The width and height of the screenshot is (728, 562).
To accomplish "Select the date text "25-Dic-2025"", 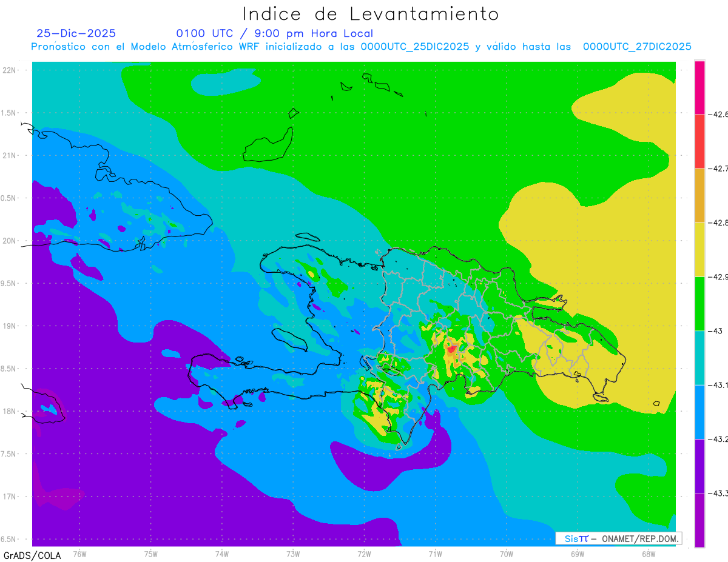I will point(76,33).
